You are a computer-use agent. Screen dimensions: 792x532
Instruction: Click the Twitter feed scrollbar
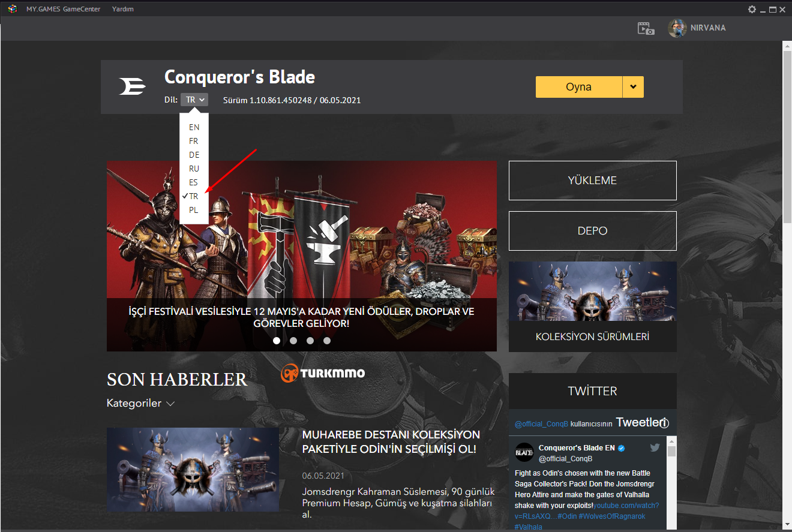coord(672,452)
